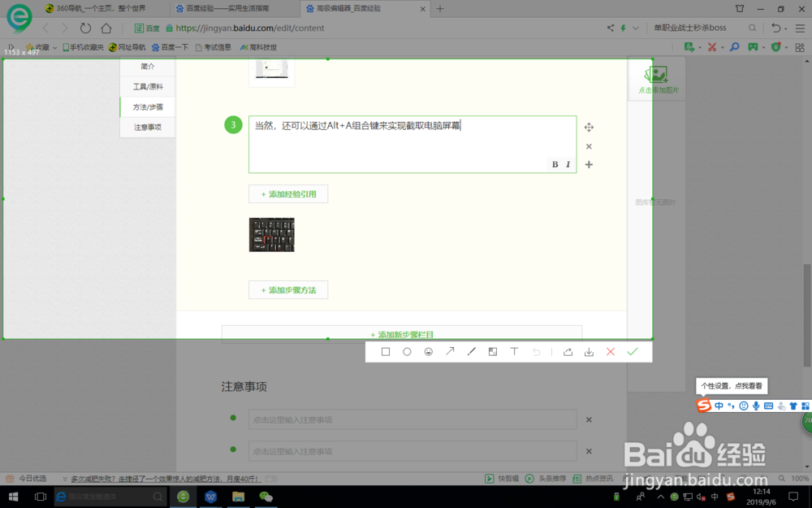
Task: Click the blue magnifier extension icon
Action: pyautogui.click(x=734, y=47)
